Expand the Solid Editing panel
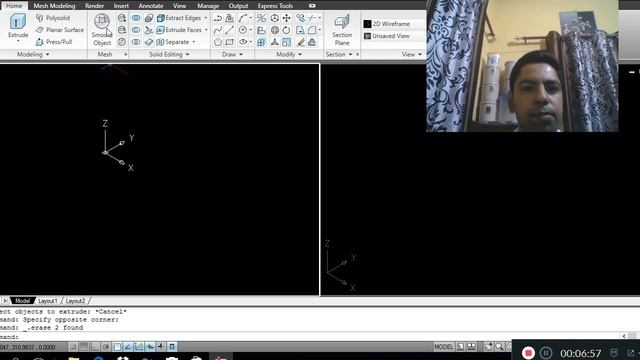 coord(169,54)
